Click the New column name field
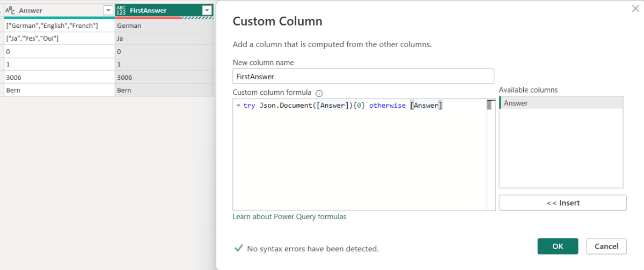644x270 pixels. pyautogui.click(x=363, y=76)
